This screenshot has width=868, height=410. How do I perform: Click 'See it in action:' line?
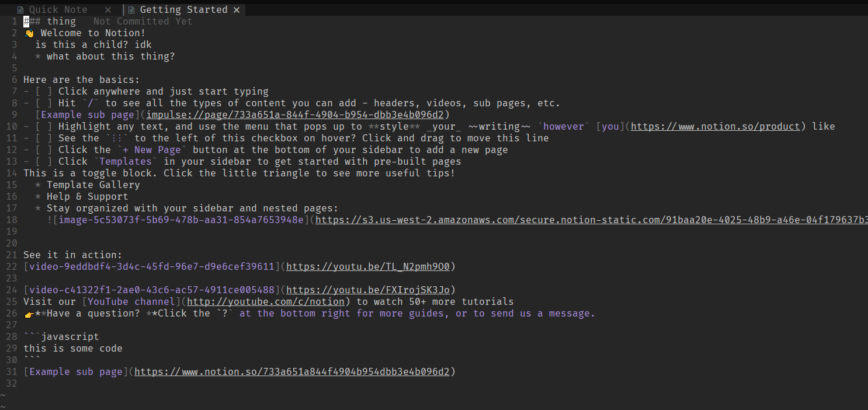[x=73, y=255]
